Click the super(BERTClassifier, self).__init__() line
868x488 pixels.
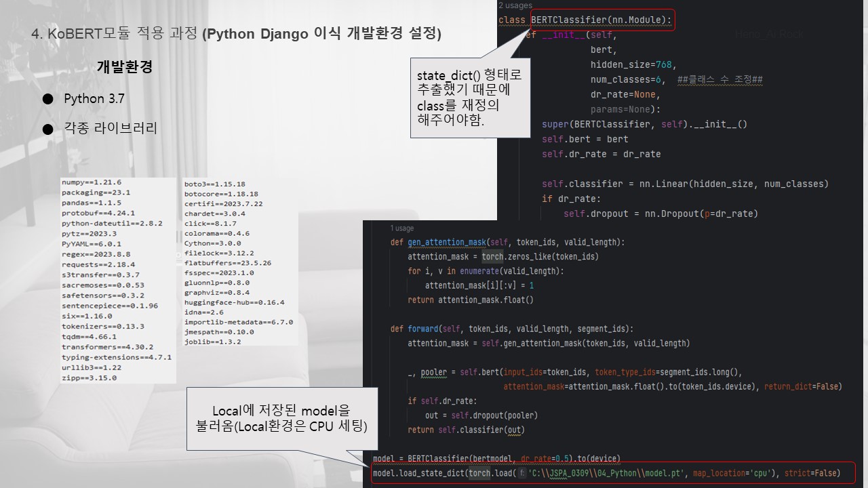(644, 124)
